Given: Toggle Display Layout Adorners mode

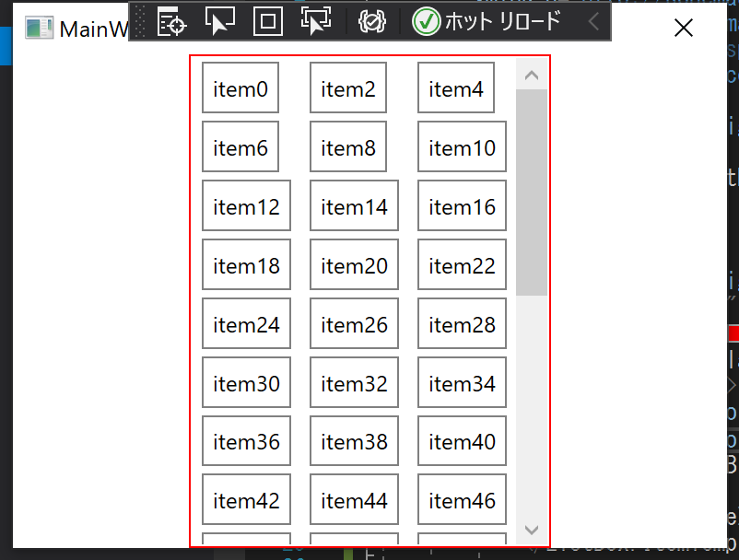Looking at the screenshot, I should 267,21.
